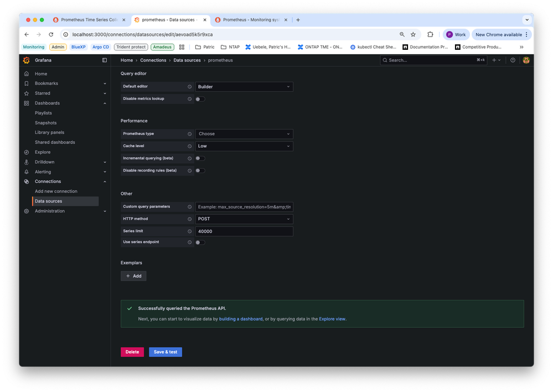The image size is (553, 392).
Task: Enable Incremental querying (beta) switch
Action: (200, 158)
